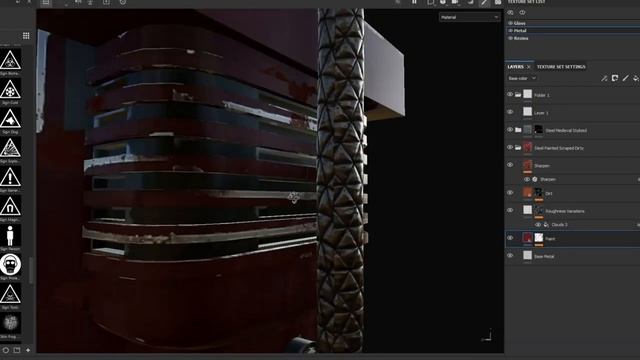Toggle visibility of the third texture set

click(510, 38)
